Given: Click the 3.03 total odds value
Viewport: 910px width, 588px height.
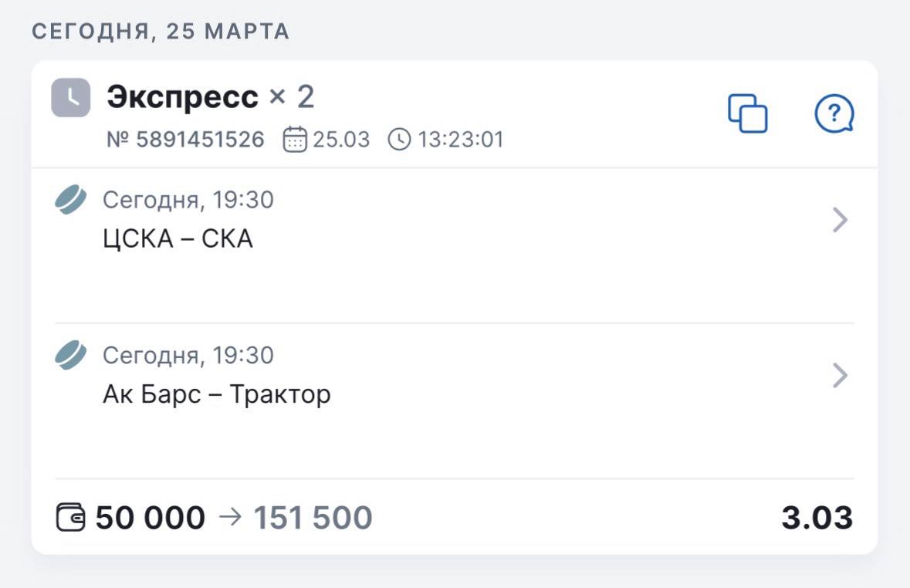Looking at the screenshot, I should pos(817,518).
